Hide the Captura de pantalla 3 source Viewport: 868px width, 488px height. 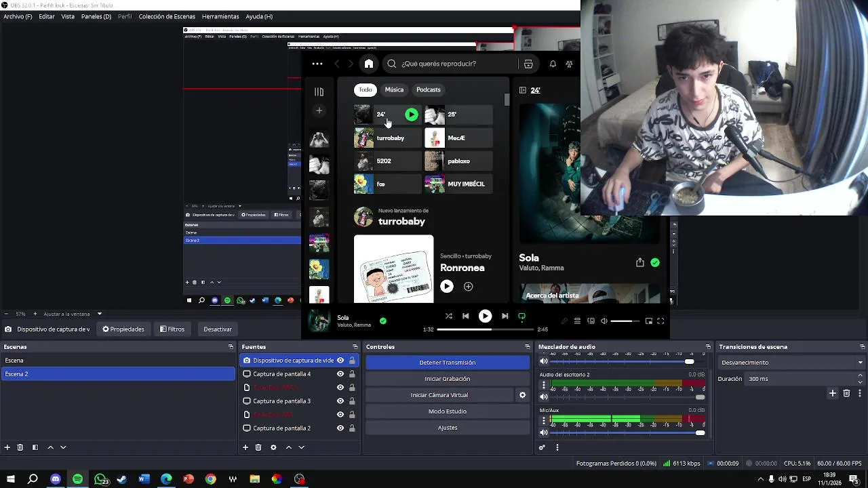(x=340, y=401)
